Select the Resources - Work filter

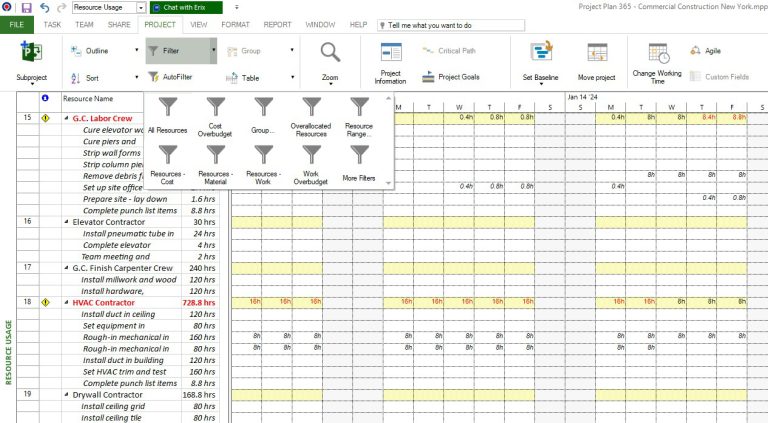(263, 164)
